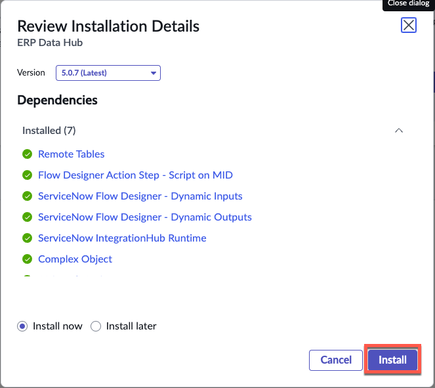
Task: Open the Complex Object dependency link
Action: 75,259
